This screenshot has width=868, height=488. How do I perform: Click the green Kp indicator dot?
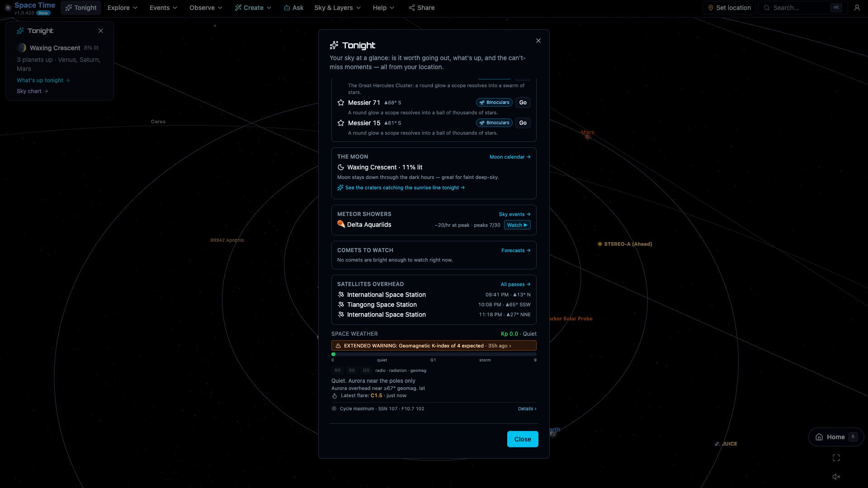[x=334, y=354]
